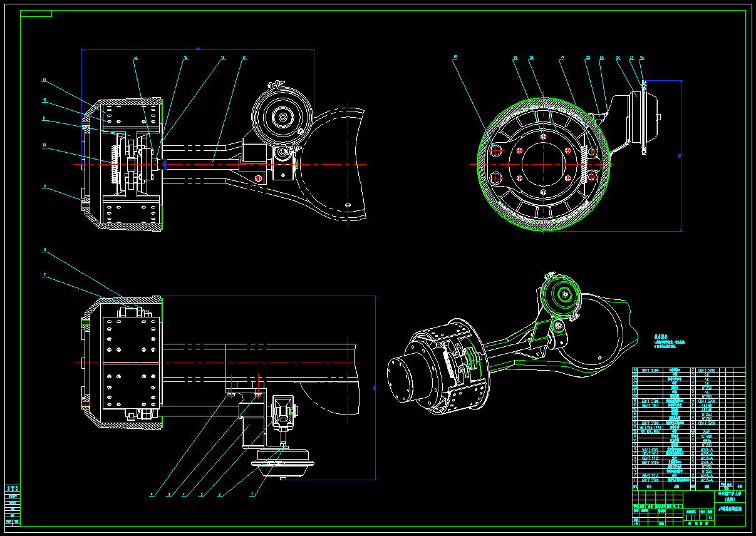Pick callout number 13 left of section view
Viewport: 756px width, 536px height.
pos(44,80)
